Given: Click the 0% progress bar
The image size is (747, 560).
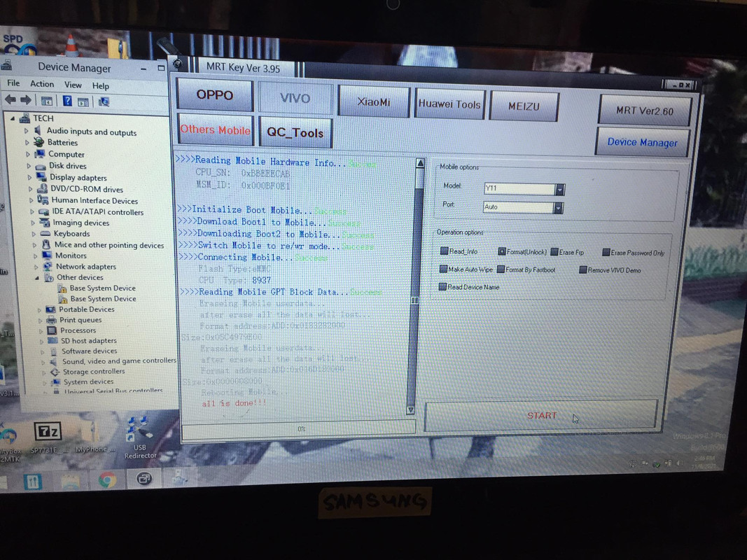Looking at the screenshot, I should pyautogui.click(x=298, y=429).
